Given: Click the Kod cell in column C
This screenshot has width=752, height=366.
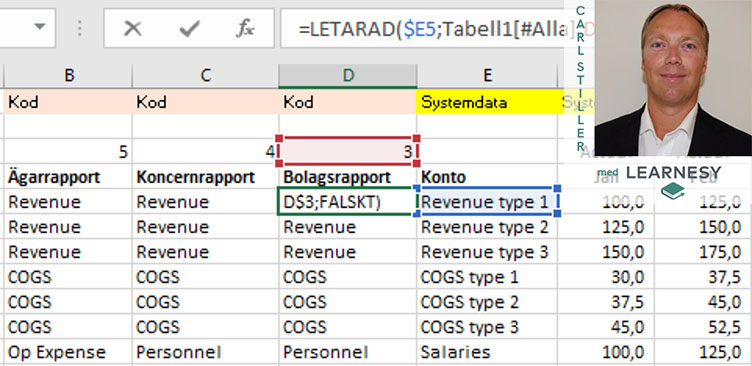Looking at the screenshot, I should click(205, 102).
